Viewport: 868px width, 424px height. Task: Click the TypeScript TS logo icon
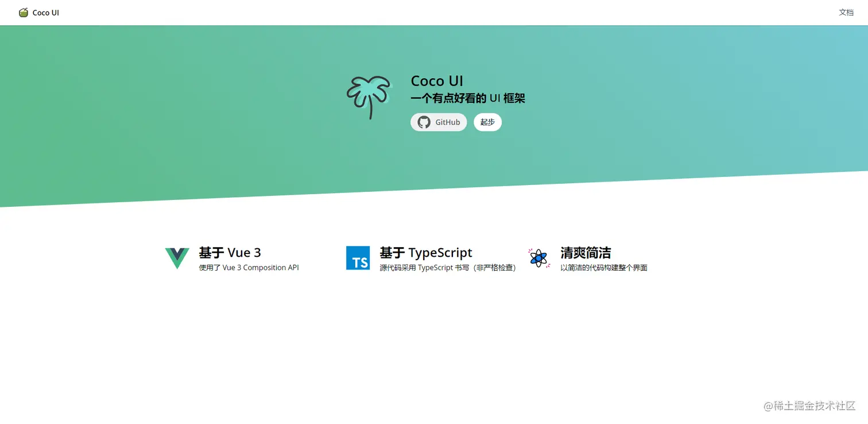(358, 258)
